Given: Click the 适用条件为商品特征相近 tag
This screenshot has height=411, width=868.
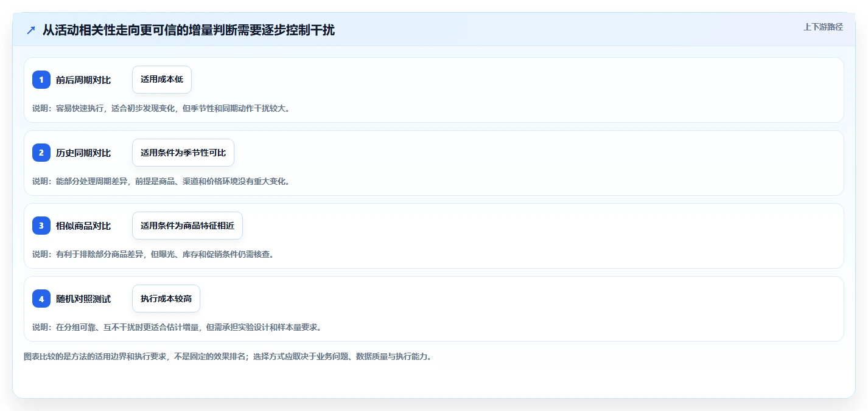Looking at the screenshot, I should coord(187,226).
